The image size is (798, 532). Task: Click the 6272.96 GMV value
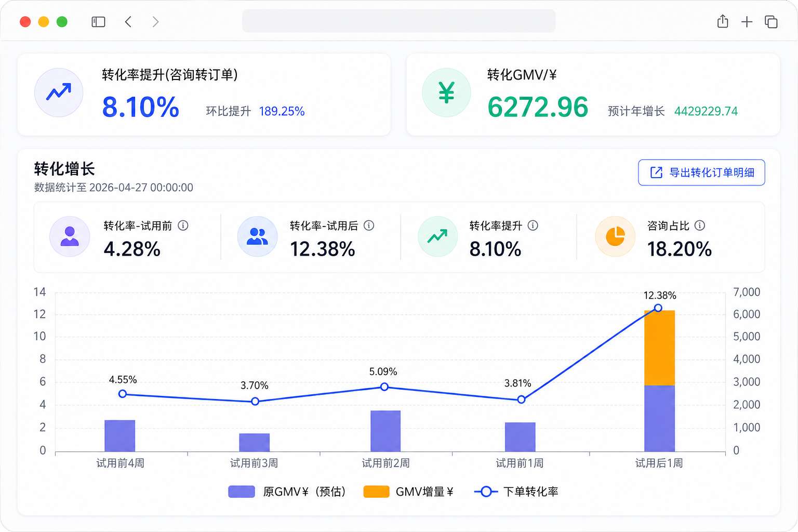pyautogui.click(x=538, y=108)
